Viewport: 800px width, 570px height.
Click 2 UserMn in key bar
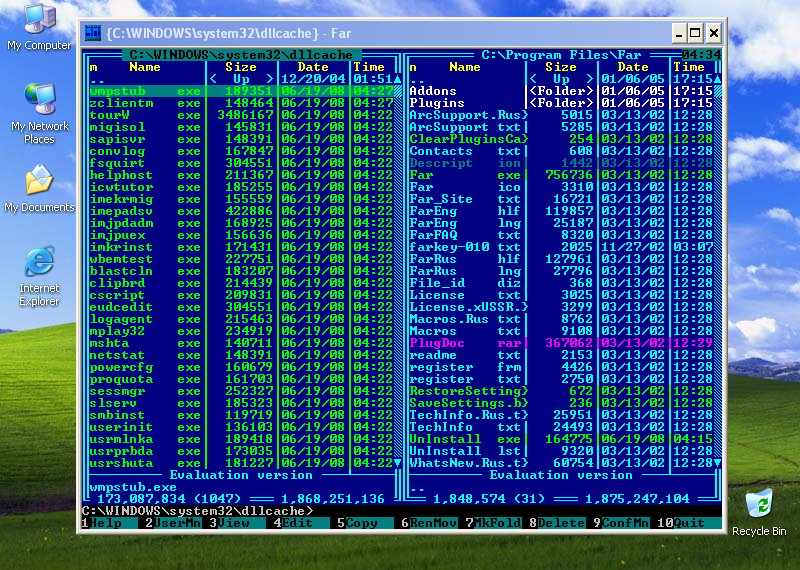[173, 523]
